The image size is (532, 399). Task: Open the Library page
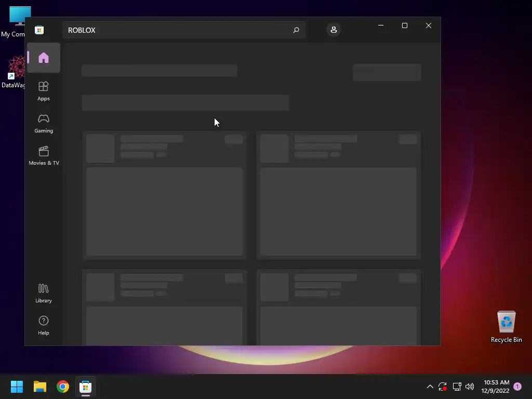pos(44,294)
